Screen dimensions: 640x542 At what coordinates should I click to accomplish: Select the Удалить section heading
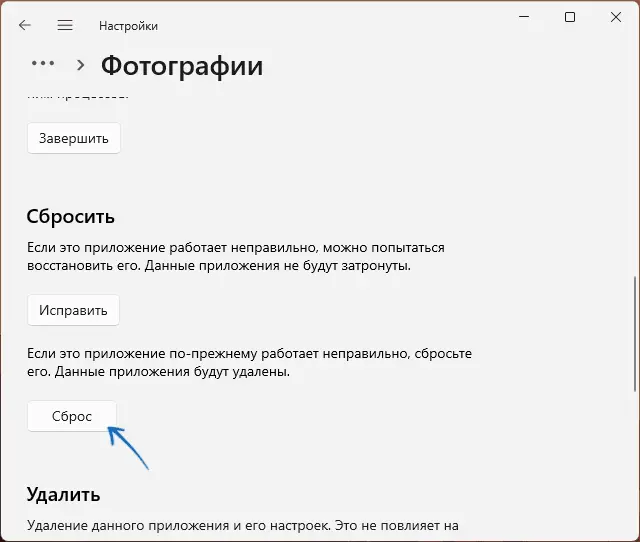click(x=63, y=494)
